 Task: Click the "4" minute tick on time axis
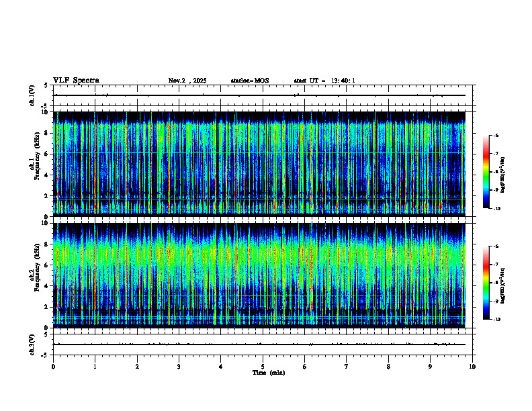pos(221,367)
